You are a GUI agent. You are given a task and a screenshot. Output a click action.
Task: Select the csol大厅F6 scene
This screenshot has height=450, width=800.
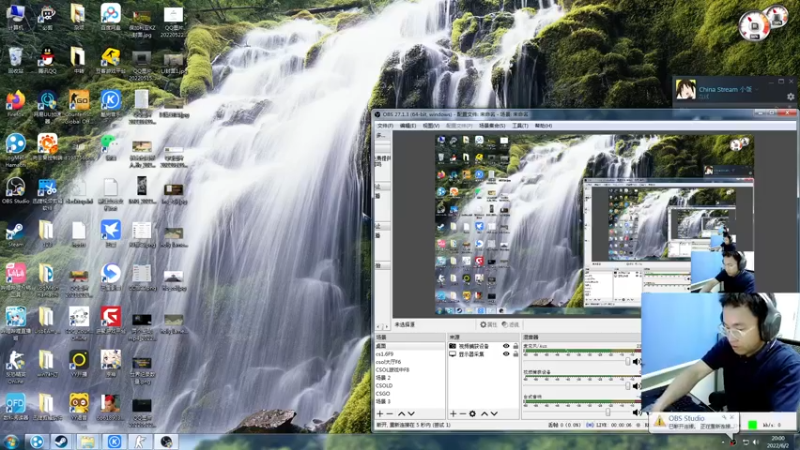pyautogui.click(x=410, y=362)
